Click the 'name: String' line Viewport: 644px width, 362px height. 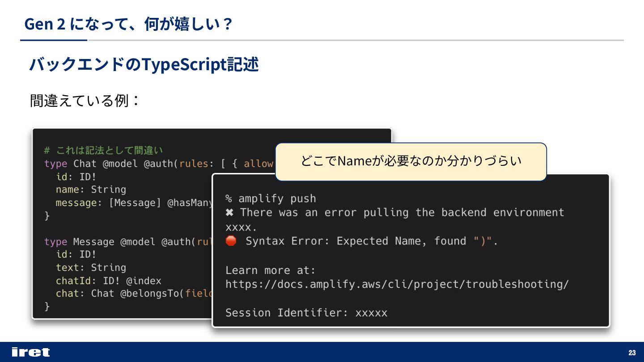pyautogui.click(x=91, y=189)
